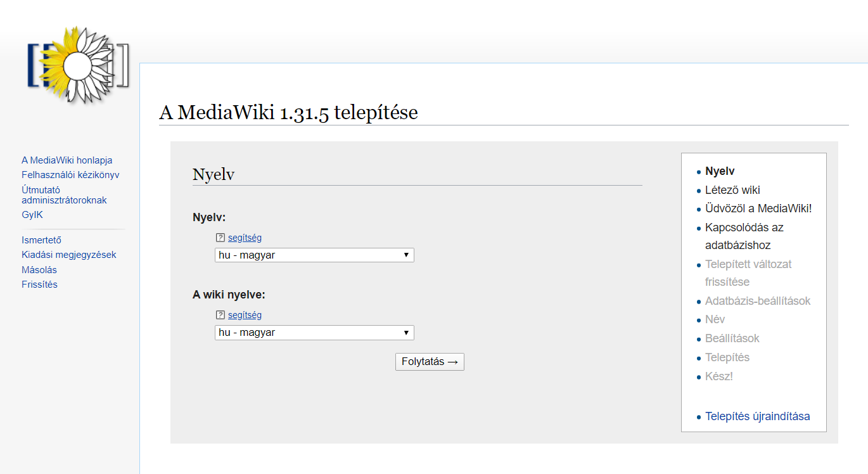Visit A MediaWiki honlapja link
The width and height of the screenshot is (868, 474).
[67, 160]
